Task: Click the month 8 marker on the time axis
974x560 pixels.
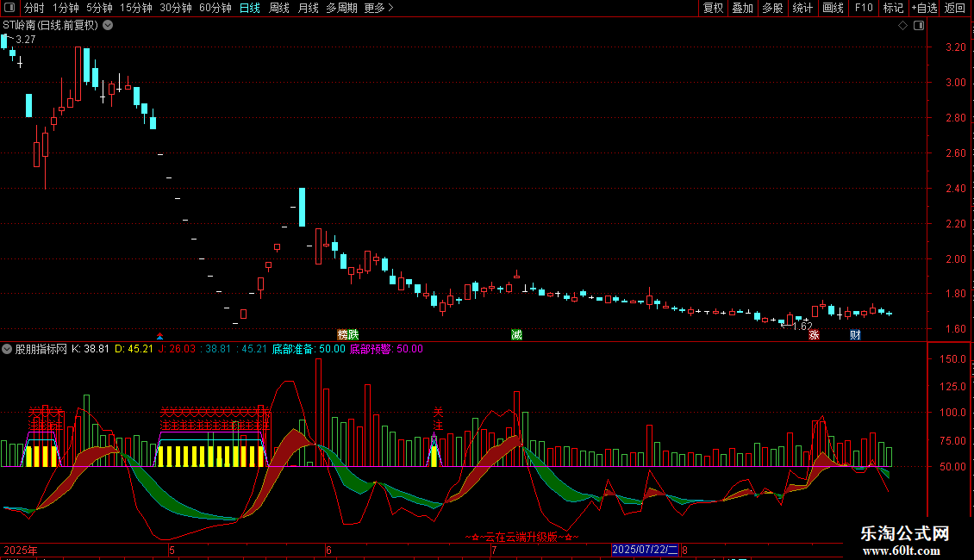Action: [x=684, y=550]
